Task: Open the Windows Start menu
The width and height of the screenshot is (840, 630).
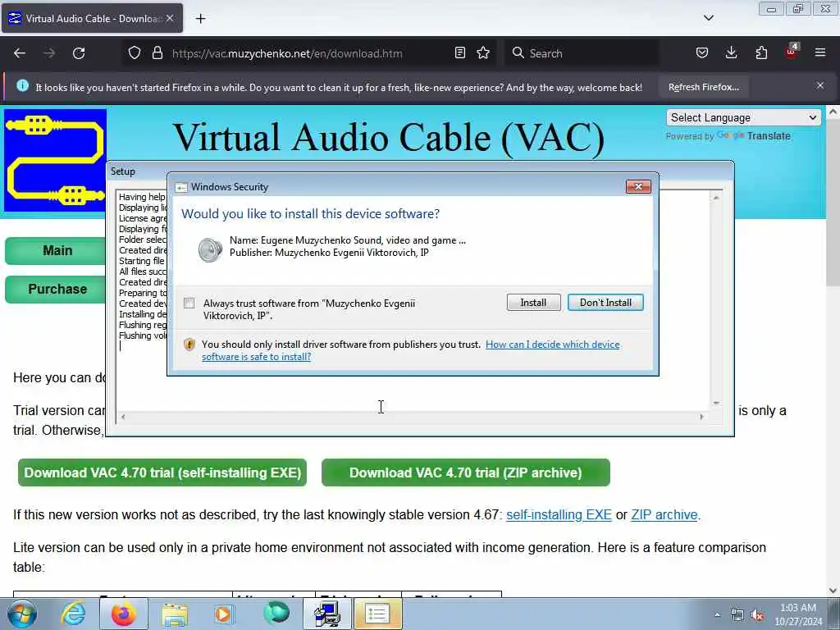Action: (x=22, y=614)
